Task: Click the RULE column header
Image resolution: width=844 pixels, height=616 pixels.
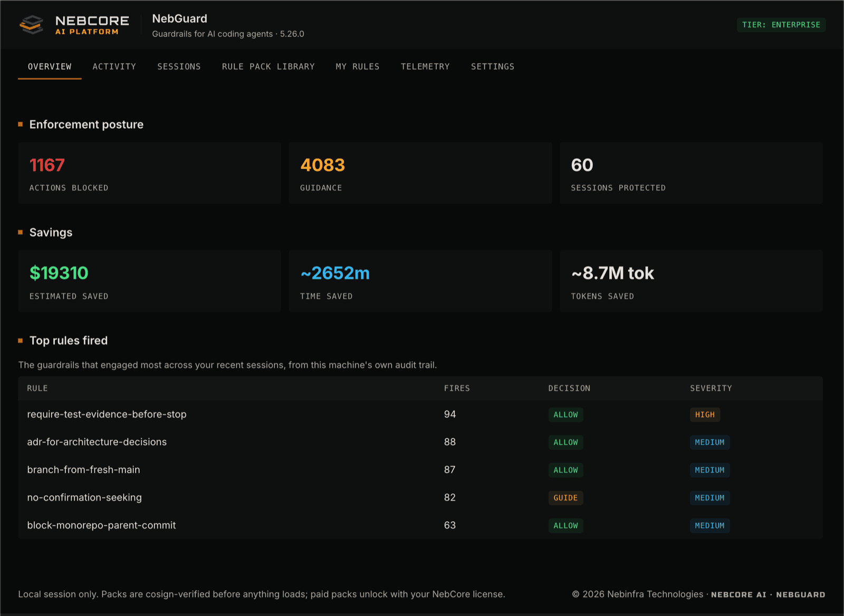Action: (x=37, y=388)
